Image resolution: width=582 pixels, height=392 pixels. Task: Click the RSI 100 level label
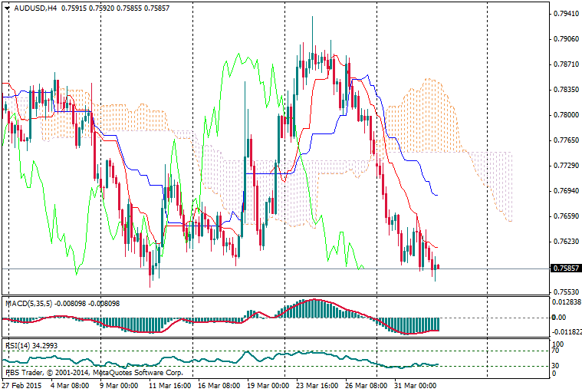coord(557,344)
